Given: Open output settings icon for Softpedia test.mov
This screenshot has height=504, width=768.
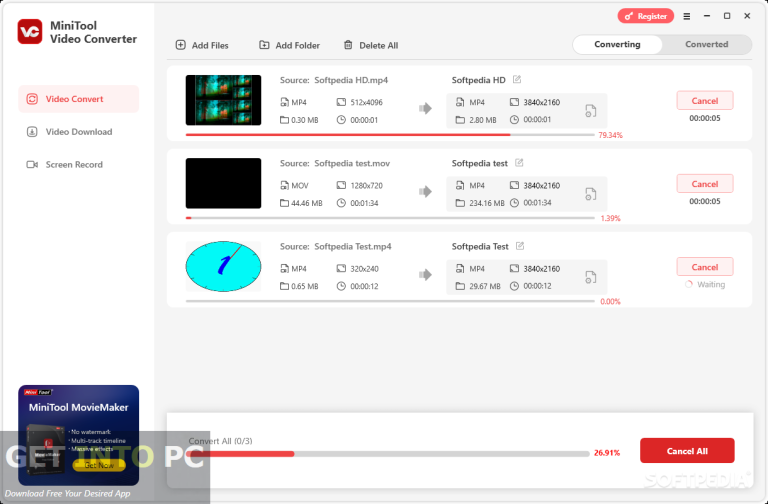Looking at the screenshot, I should point(591,194).
